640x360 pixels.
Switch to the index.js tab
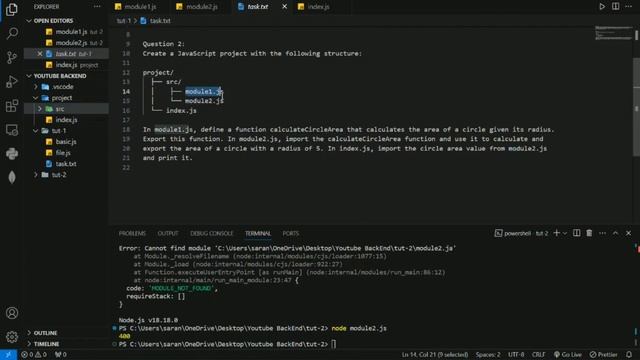[x=318, y=7]
